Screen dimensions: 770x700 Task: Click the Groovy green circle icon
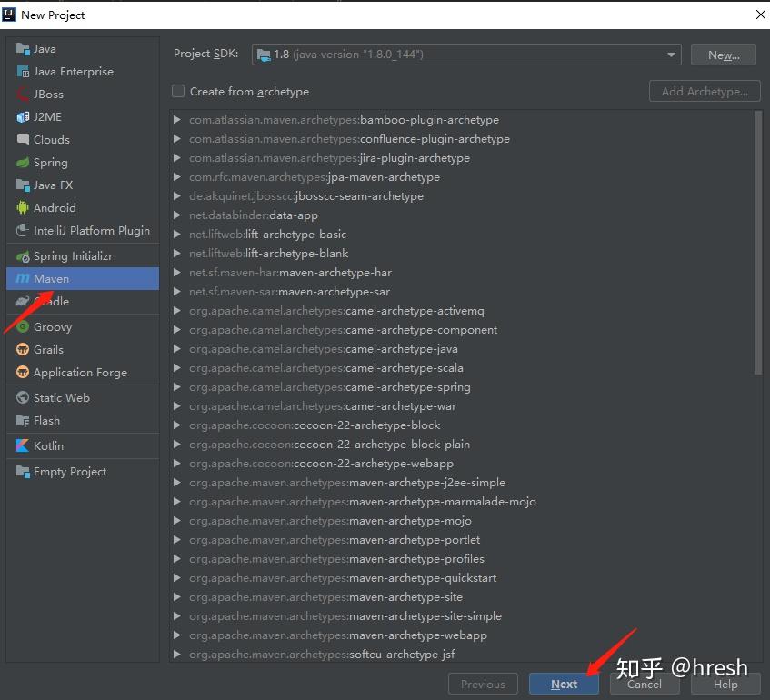tap(23, 326)
